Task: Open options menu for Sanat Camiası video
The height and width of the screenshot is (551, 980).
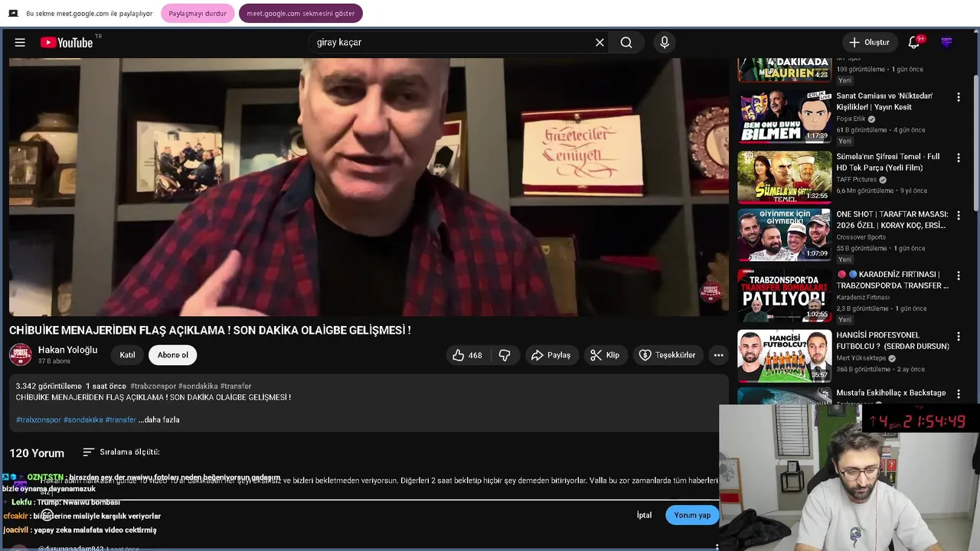Action: [x=958, y=97]
